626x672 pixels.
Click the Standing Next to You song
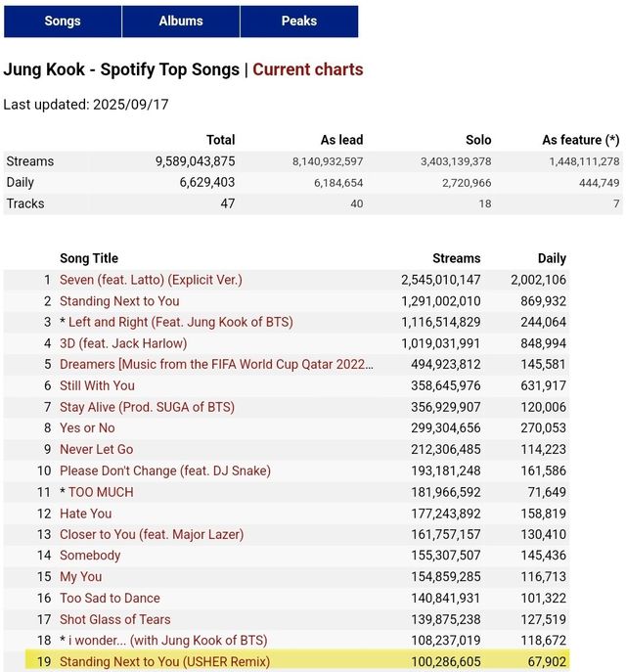click(119, 301)
